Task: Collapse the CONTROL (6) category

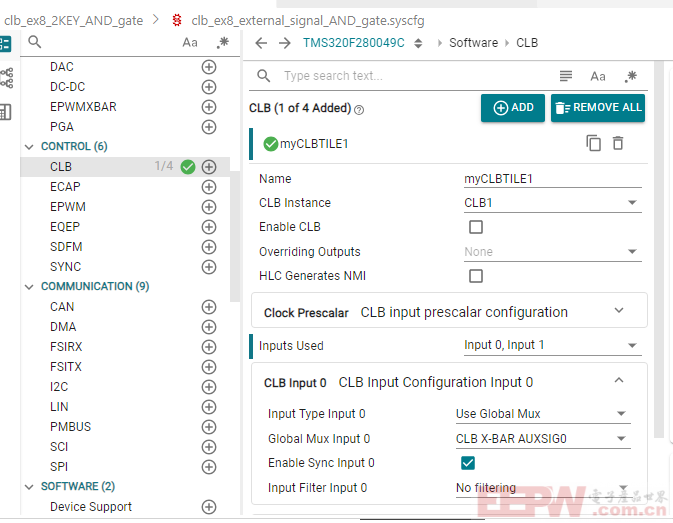Action: coord(29,147)
